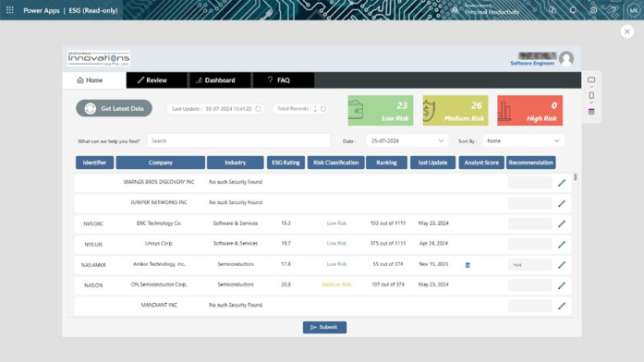Click '375 out of 1111' ranking cell

coord(388,244)
